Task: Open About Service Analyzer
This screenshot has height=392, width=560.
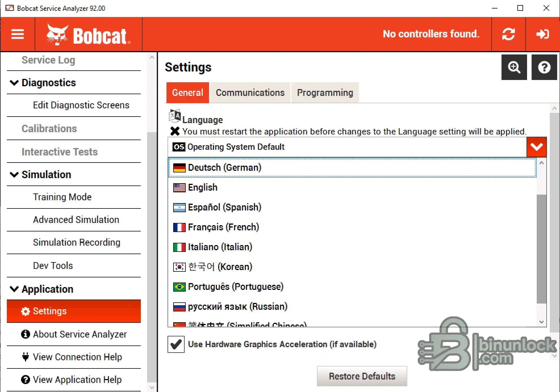Action: [x=74, y=334]
